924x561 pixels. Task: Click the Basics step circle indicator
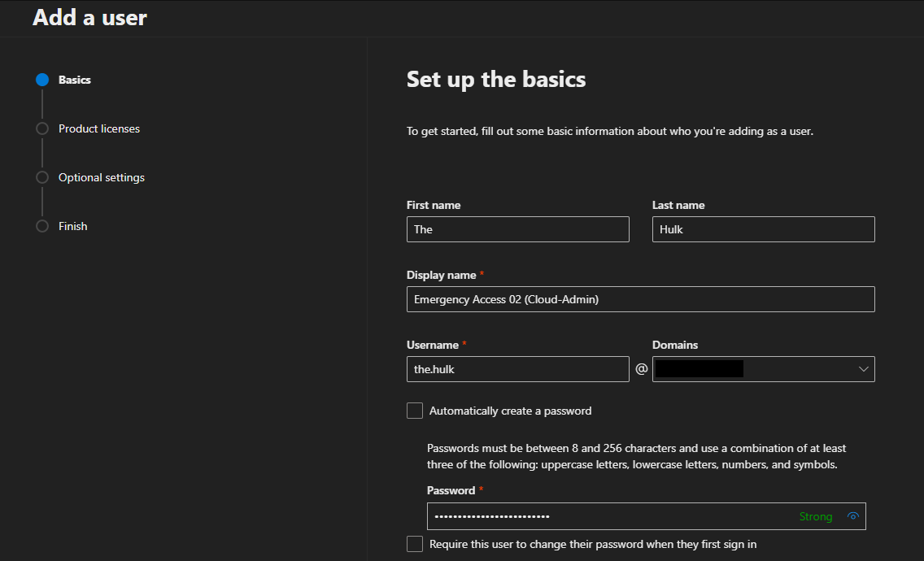42,80
